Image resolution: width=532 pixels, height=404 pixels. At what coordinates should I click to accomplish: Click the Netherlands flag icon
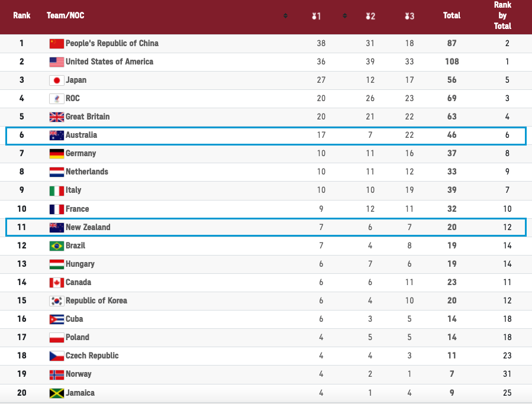(x=56, y=172)
